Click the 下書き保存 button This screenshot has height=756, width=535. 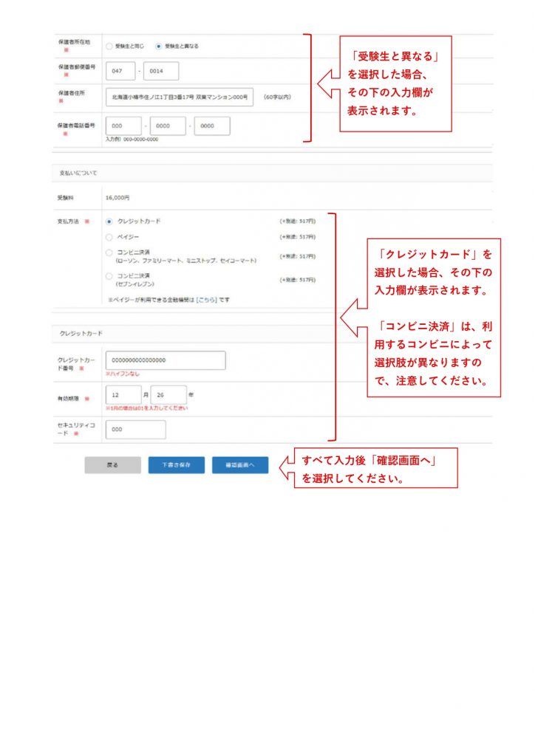coord(176,465)
